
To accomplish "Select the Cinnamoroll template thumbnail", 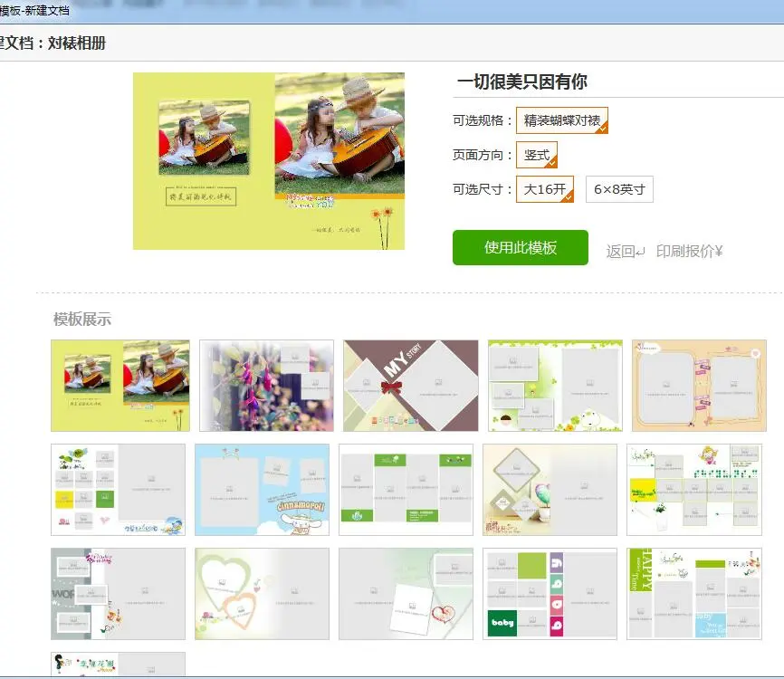I will [x=261, y=487].
